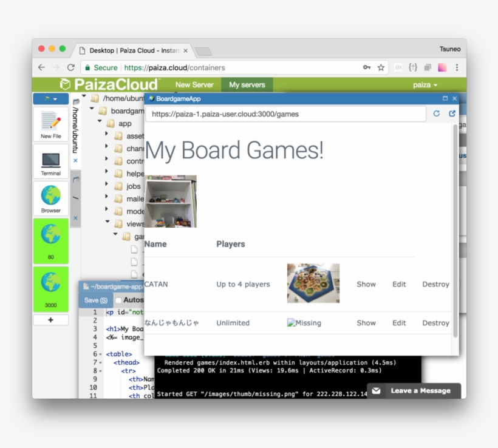Create a new file with the New File icon
This screenshot has height=448, width=498.
point(50,122)
